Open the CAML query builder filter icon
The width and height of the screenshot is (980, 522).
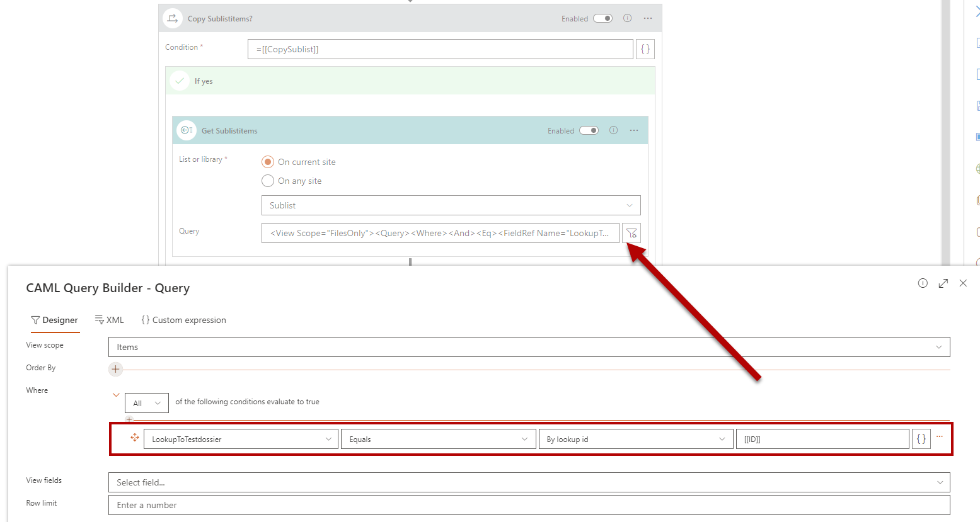[x=631, y=233]
